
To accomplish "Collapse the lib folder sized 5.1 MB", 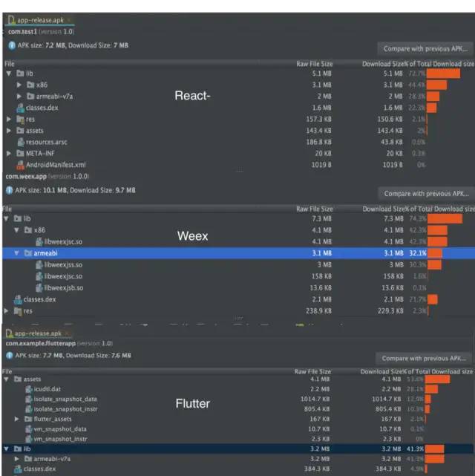I will click(x=9, y=74).
